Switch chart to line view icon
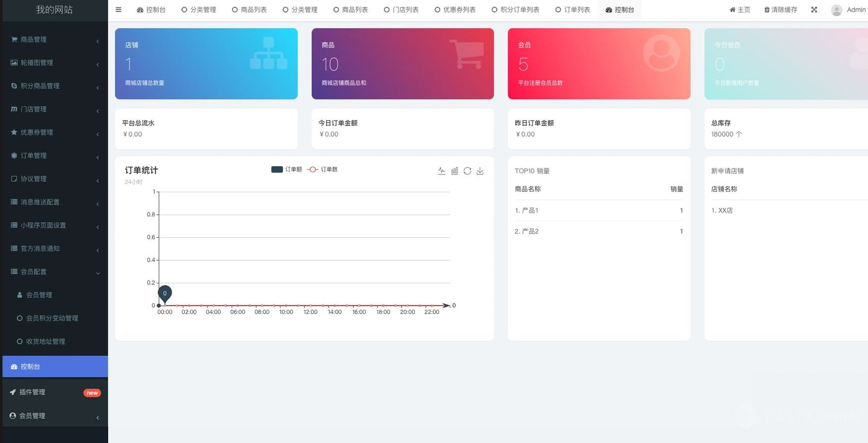Viewport: 868px width, 443px height. point(441,171)
